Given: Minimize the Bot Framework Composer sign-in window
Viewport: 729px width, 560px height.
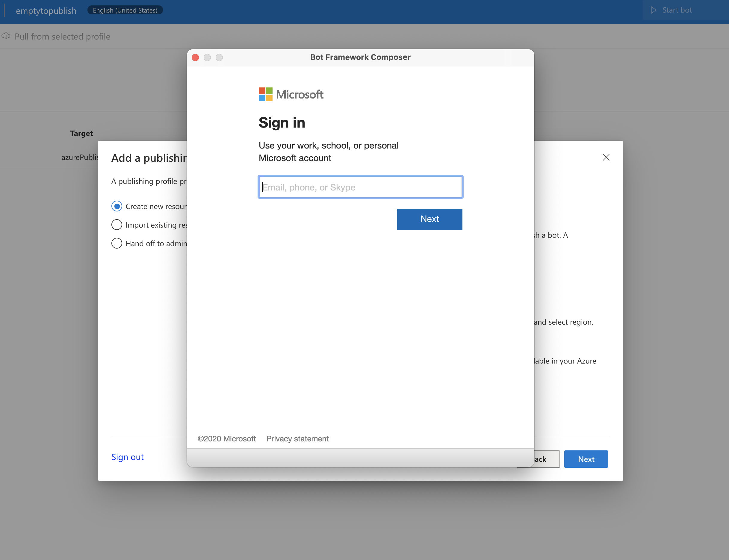Looking at the screenshot, I should click(x=207, y=57).
